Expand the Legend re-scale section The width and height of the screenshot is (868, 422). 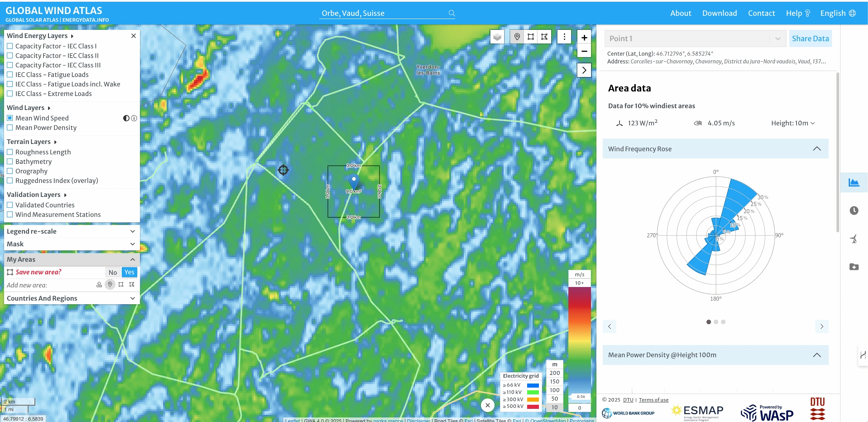71,232
